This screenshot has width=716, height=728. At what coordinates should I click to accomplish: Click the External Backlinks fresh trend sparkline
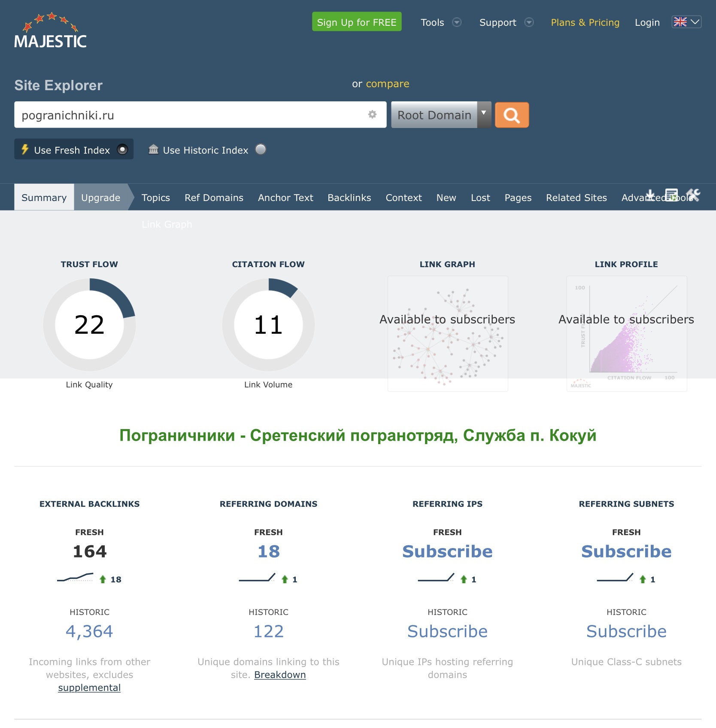75,577
